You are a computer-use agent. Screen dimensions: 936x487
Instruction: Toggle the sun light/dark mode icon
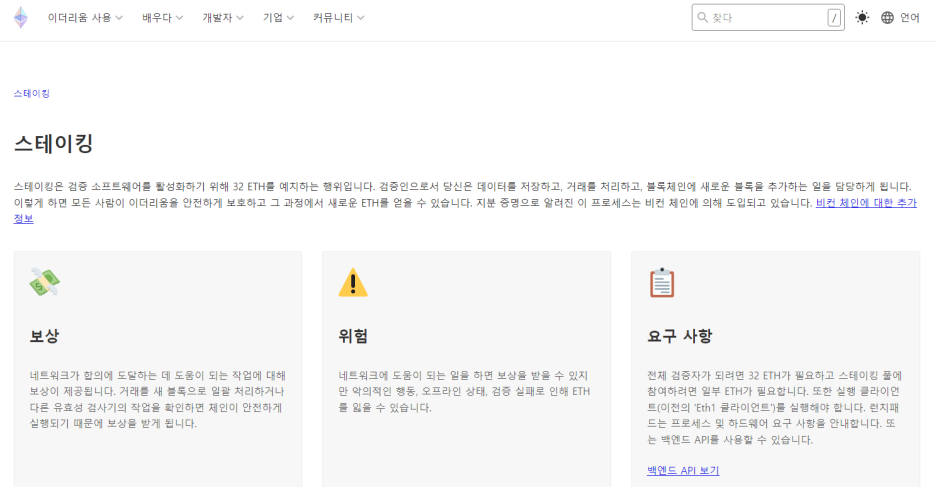(x=862, y=17)
